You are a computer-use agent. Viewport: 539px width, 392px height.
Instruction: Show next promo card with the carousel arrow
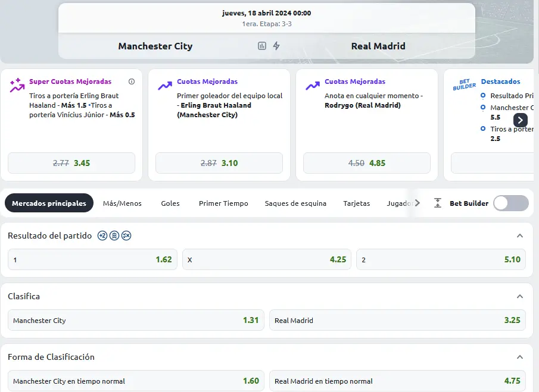(x=521, y=120)
